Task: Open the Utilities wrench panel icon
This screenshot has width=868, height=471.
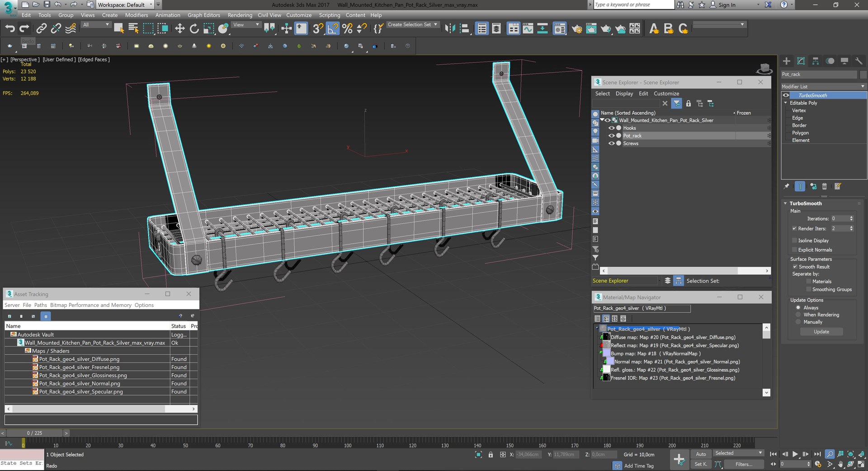Action: pos(859,61)
